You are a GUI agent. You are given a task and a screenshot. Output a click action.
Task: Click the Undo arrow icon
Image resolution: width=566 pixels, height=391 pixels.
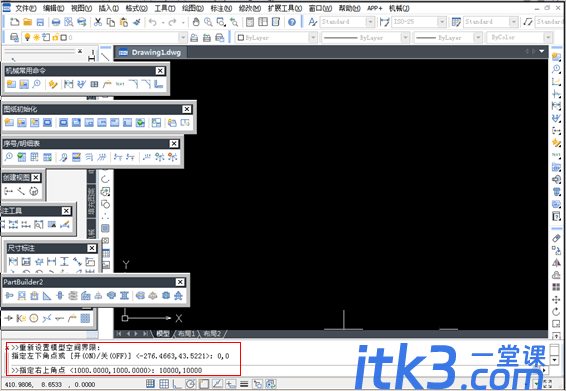pyautogui.click(x=153, y=22)
